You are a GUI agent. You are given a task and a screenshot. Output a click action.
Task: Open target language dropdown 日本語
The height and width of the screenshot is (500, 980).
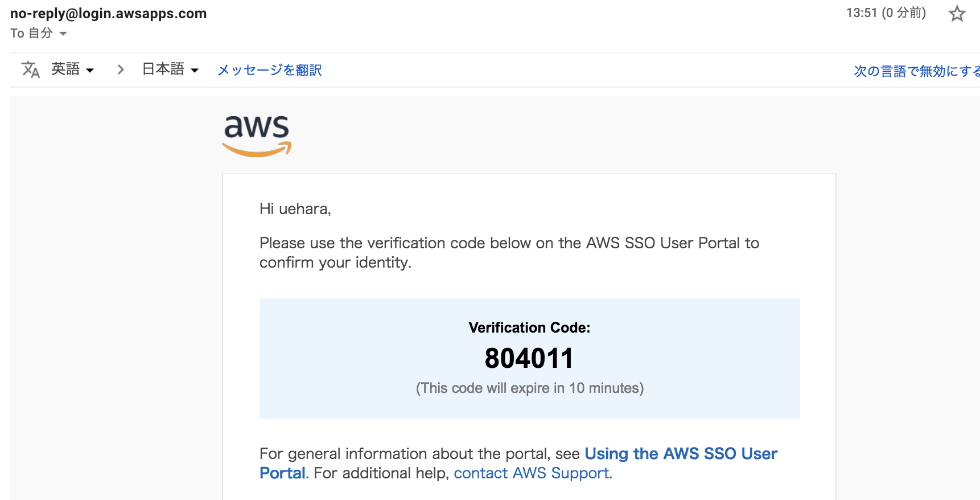pyautogui.click(x=170, y=69)
